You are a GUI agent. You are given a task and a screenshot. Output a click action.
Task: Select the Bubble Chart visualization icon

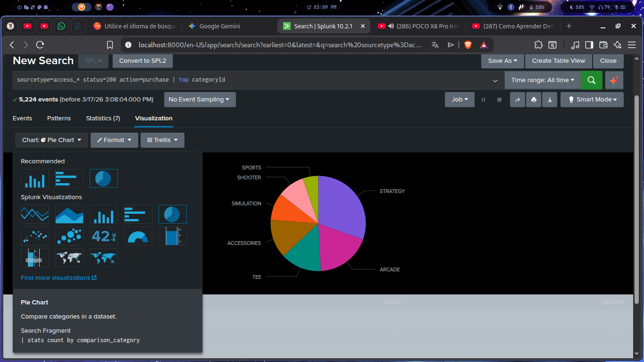pos(69,236)
